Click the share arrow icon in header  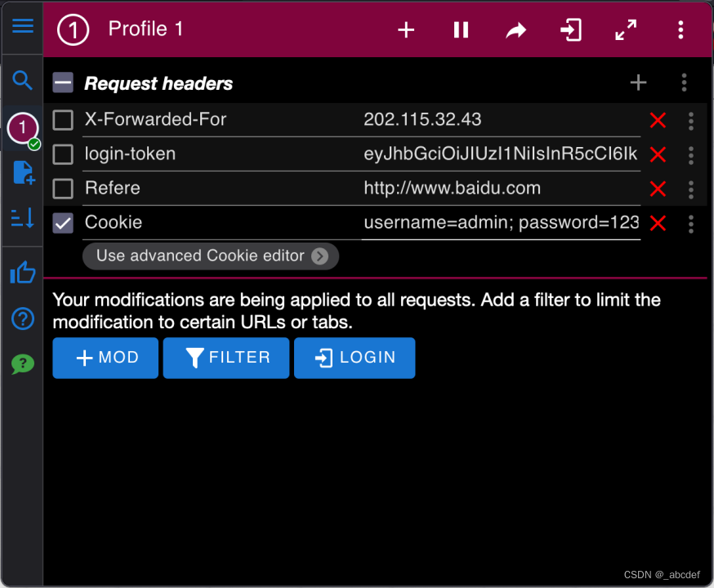(x=516, y=30)
